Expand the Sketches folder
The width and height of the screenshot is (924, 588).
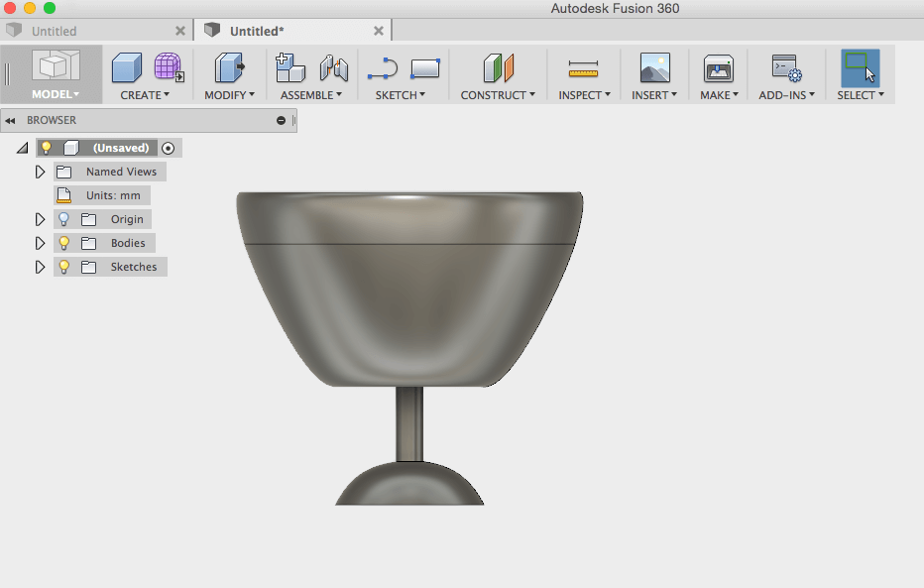click(40, 267)
